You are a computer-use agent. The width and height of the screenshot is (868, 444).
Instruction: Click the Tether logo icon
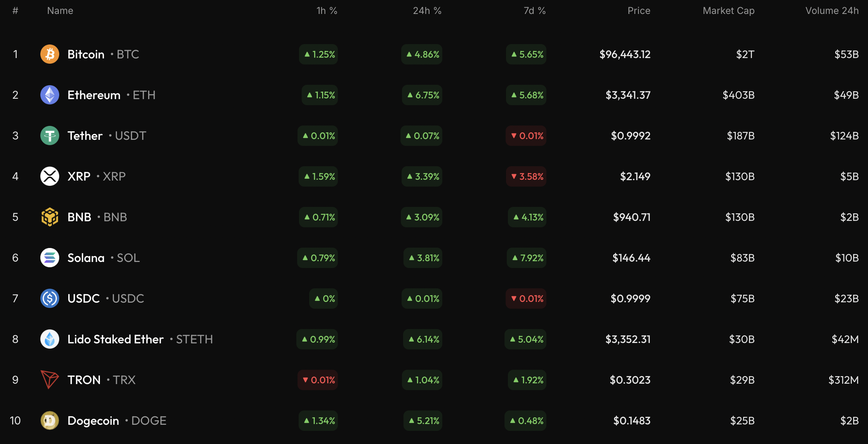coord(50,136)
